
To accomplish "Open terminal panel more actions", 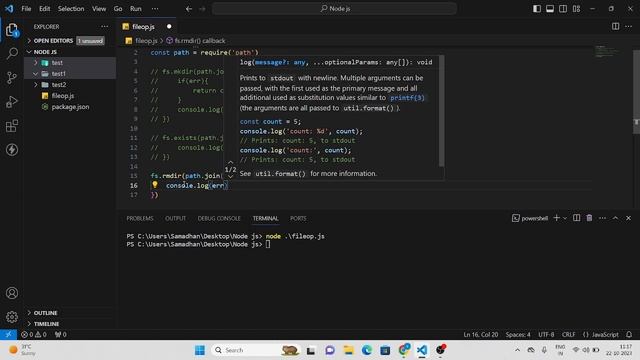I will click(602, 218).
